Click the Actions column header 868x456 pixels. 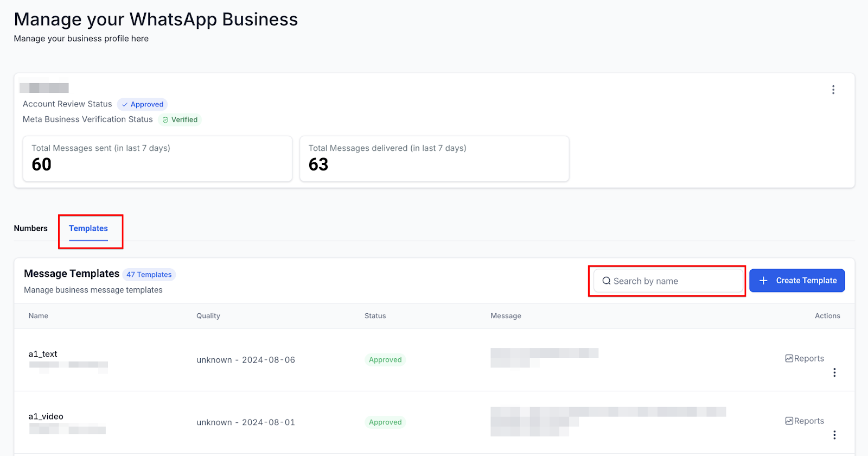827,316
